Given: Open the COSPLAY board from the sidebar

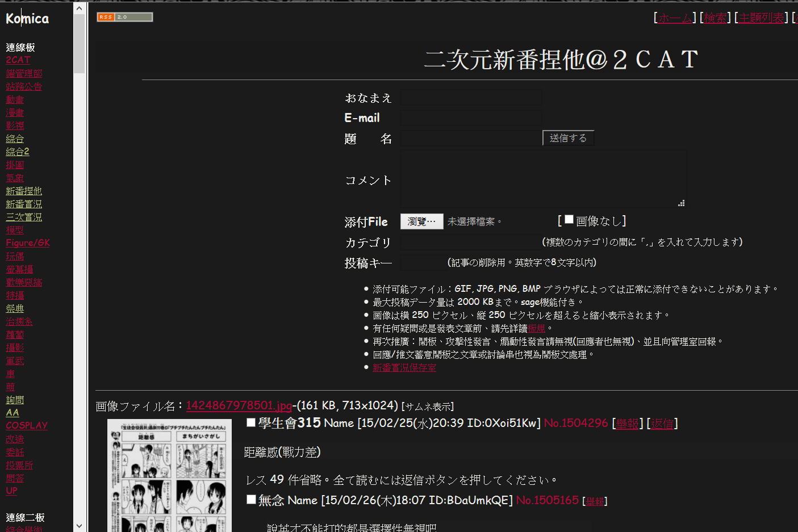Looking at the screenshot, I should [26, 425].
